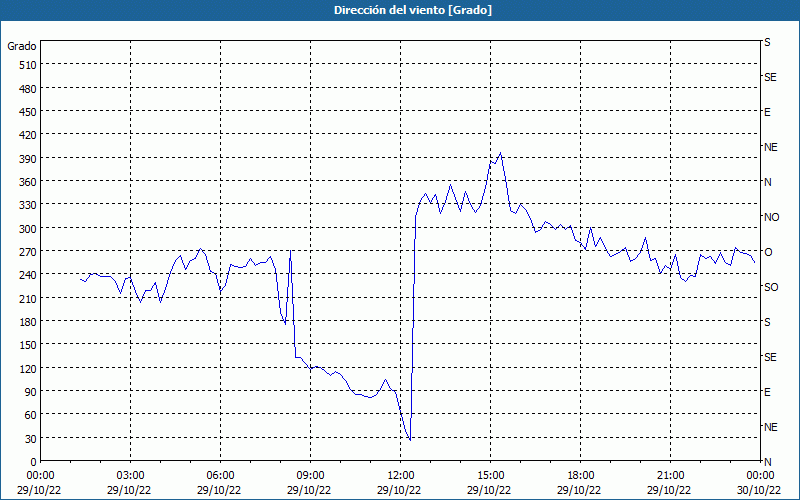
Task: Click the 'NE' compass label at 30 level
Action: pyautogui.click(x=771, y=427)
